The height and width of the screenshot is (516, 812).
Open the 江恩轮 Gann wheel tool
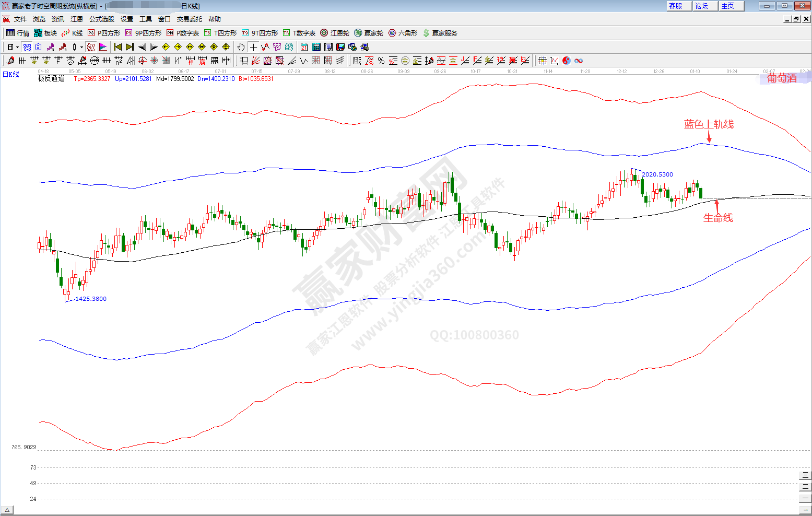335,33
